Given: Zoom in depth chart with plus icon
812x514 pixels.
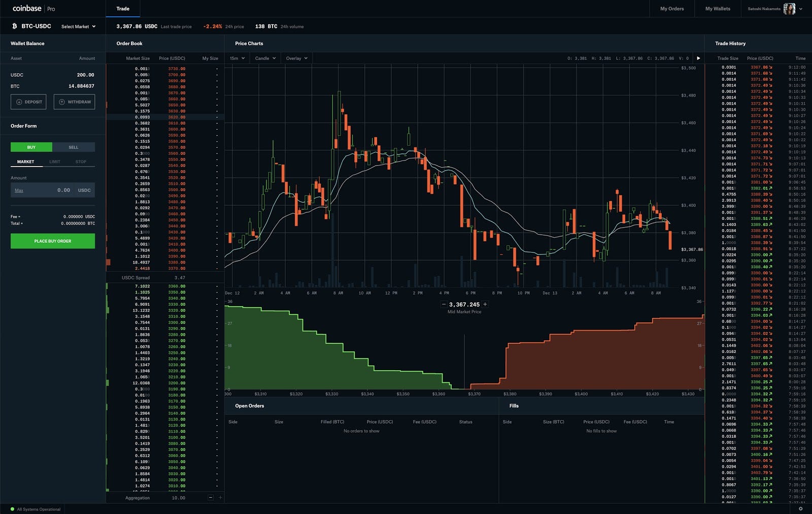Looking at the screenshot, I should (485, 304).
